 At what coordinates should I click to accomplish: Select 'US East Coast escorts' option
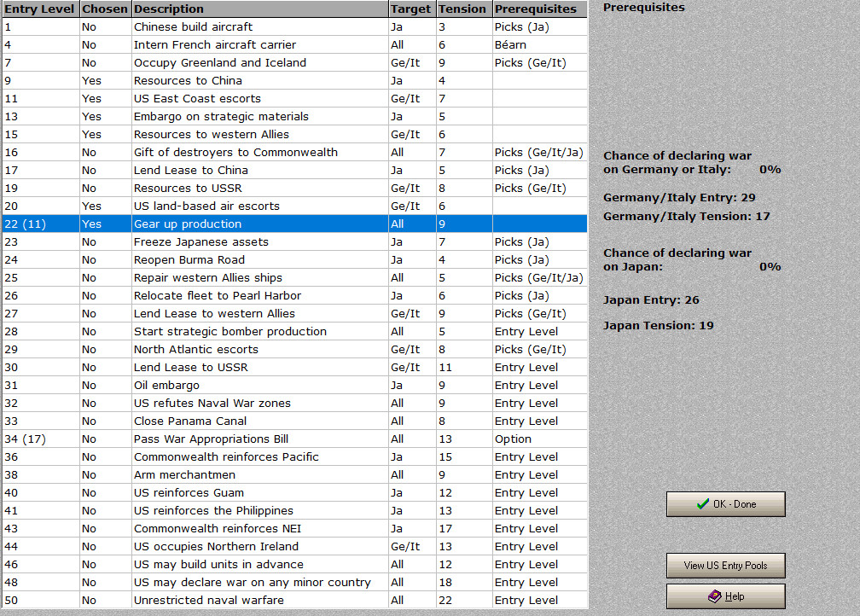[x=294, y=99]
